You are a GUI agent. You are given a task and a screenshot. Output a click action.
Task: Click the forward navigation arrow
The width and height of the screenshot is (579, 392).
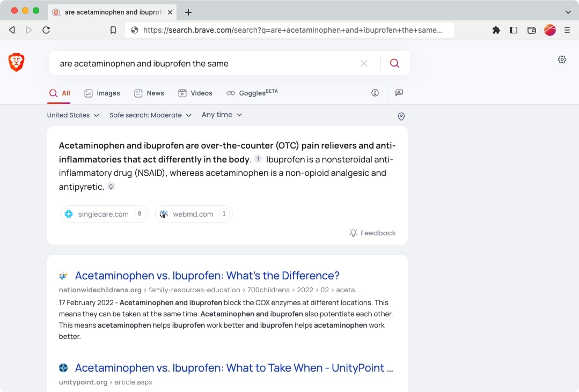[29, 30]
